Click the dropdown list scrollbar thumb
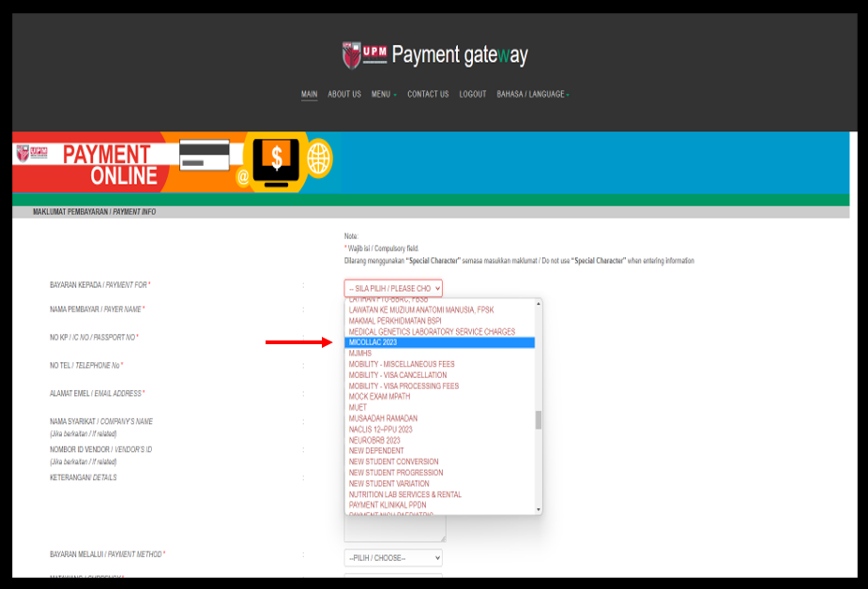The image size is (868, 589). tap(538, 420)
